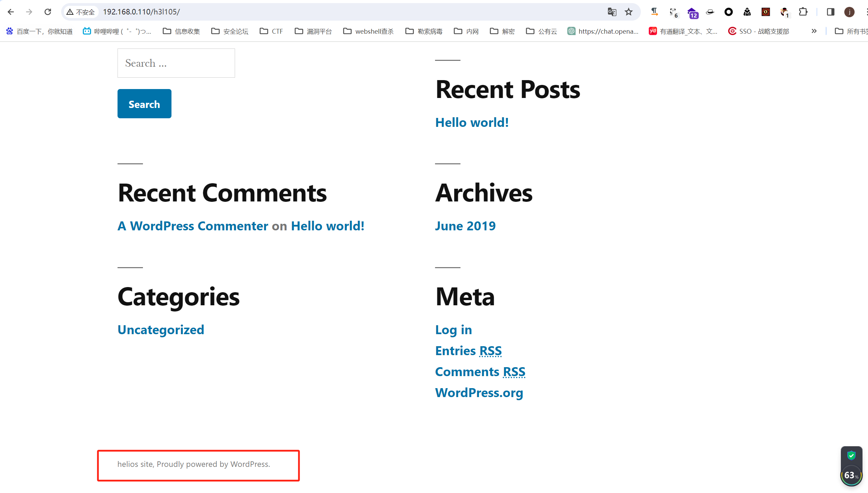Bookmark this page with star icon

coord(628,12)
